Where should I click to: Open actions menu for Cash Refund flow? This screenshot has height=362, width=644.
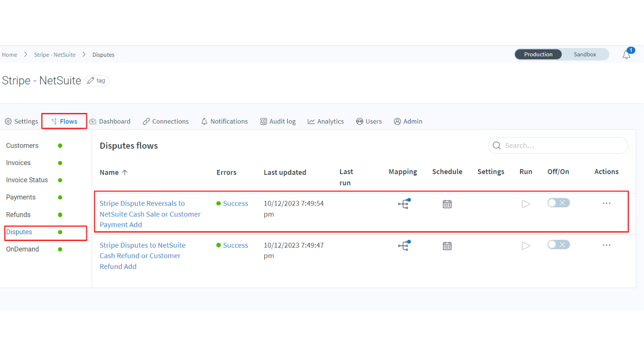click(x=607, y=245)
